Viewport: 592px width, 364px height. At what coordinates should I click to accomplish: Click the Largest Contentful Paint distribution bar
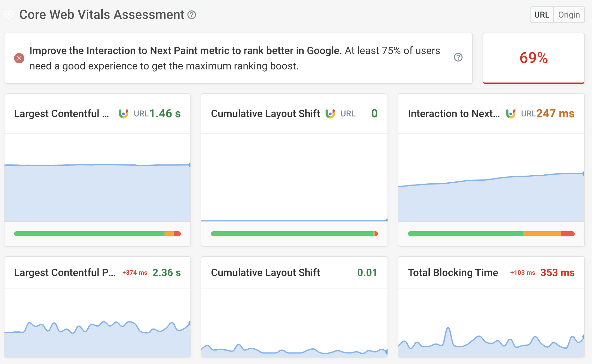point(97,234)
